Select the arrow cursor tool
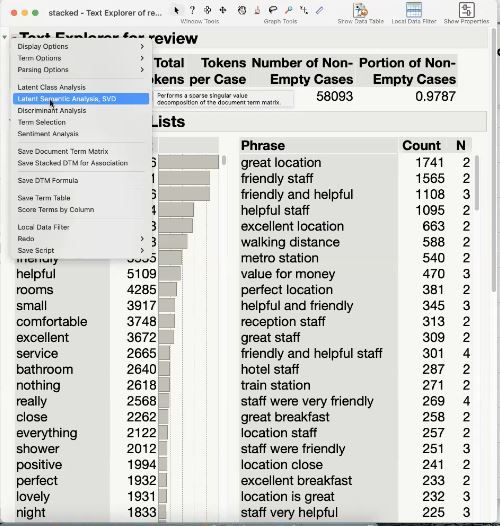The height and width of the screenshot is (526, 500). 176,10
